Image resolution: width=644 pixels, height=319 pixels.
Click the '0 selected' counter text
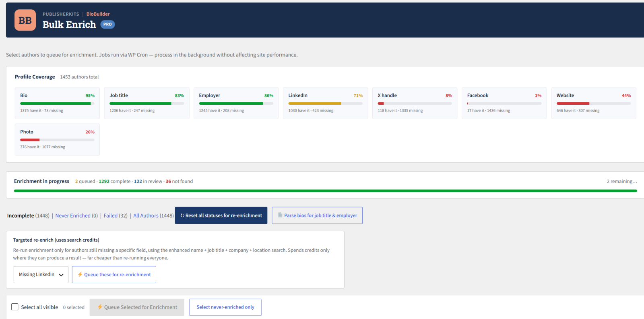point(74,307)
